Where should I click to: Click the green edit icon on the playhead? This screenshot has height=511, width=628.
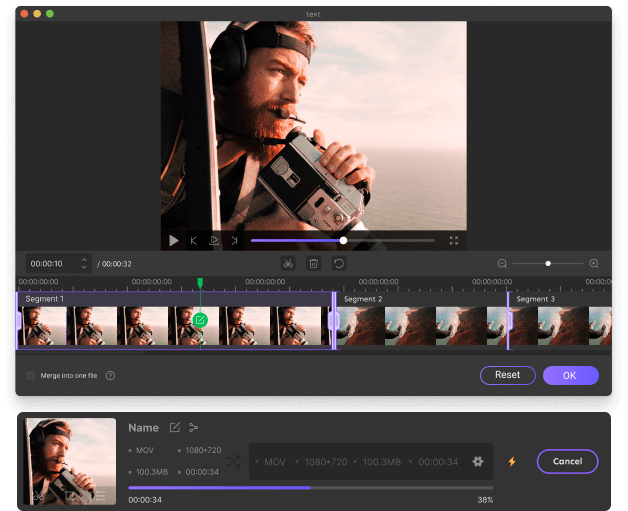pos(200,320)
